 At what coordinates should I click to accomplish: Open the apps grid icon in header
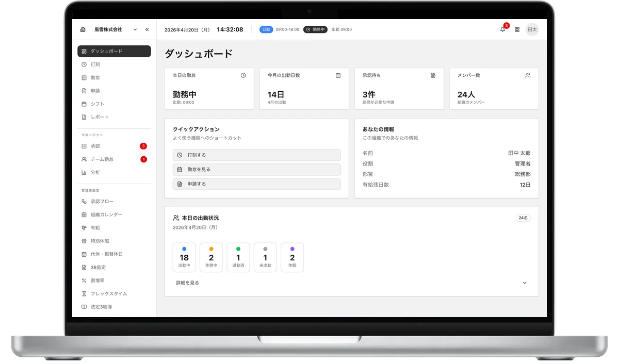(x=517, y=29)
